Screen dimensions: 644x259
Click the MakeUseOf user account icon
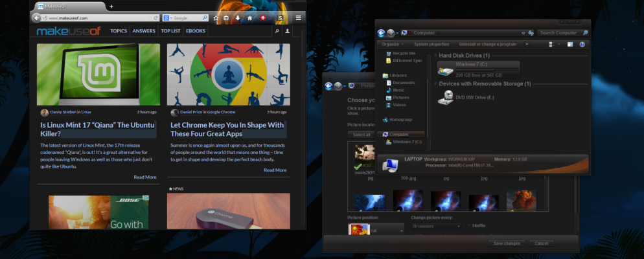click(288, 31)
